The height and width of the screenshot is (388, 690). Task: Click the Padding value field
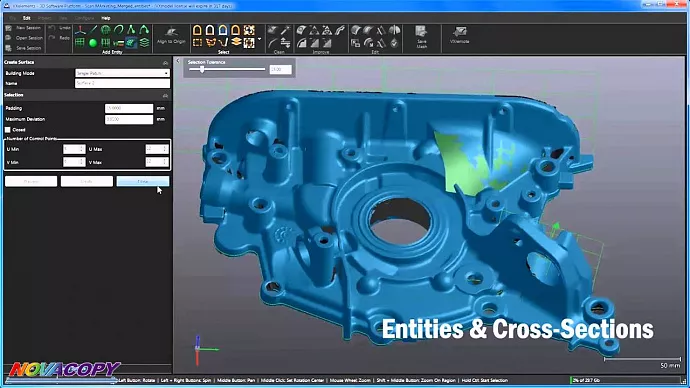point(129,108)
